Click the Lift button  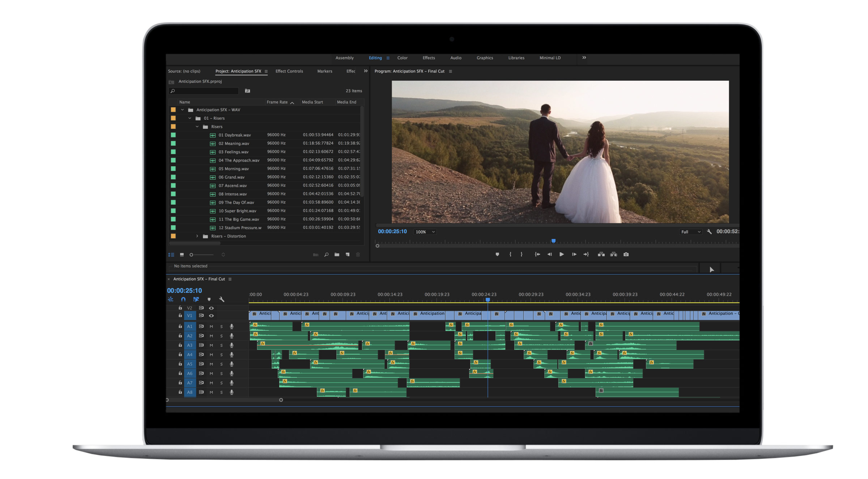(601, 255)
